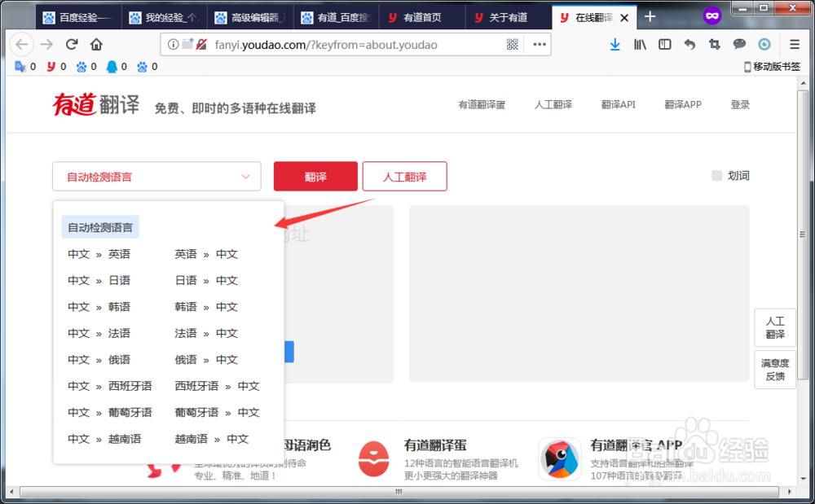The height and width of the screenshot is (504, 815).
Task: Open 翻译APP header link
Action: coord(683,105)
